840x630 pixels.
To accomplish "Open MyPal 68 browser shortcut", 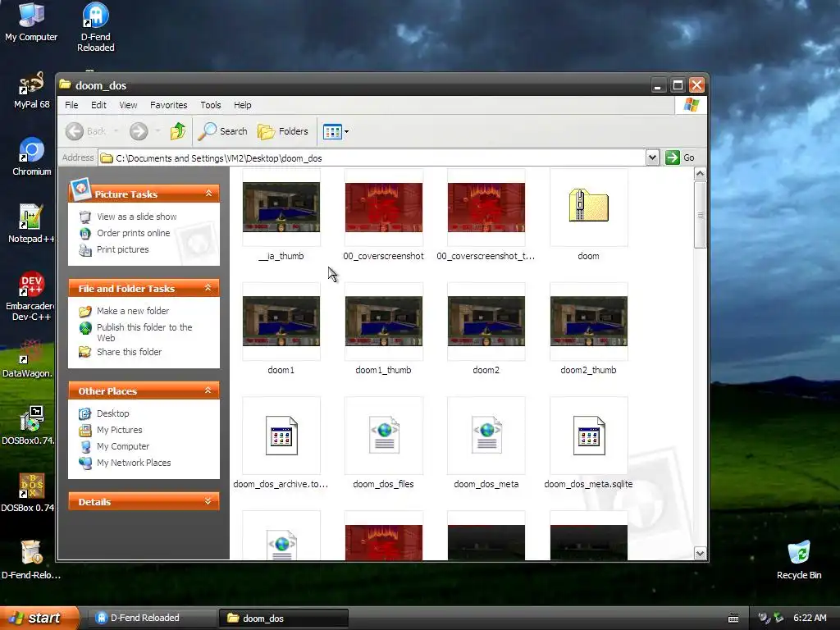I will pyautogui.click(x=31, y=90).
